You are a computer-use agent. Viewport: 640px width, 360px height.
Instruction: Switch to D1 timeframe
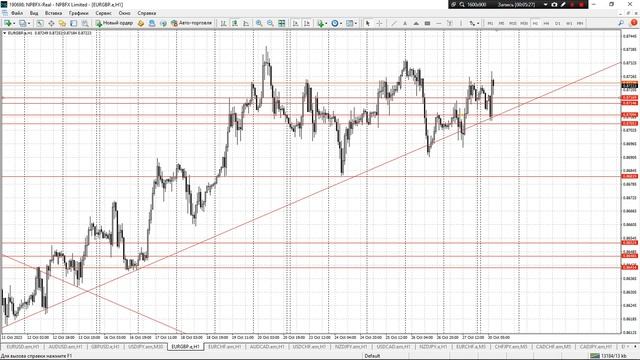click(558, 23)
